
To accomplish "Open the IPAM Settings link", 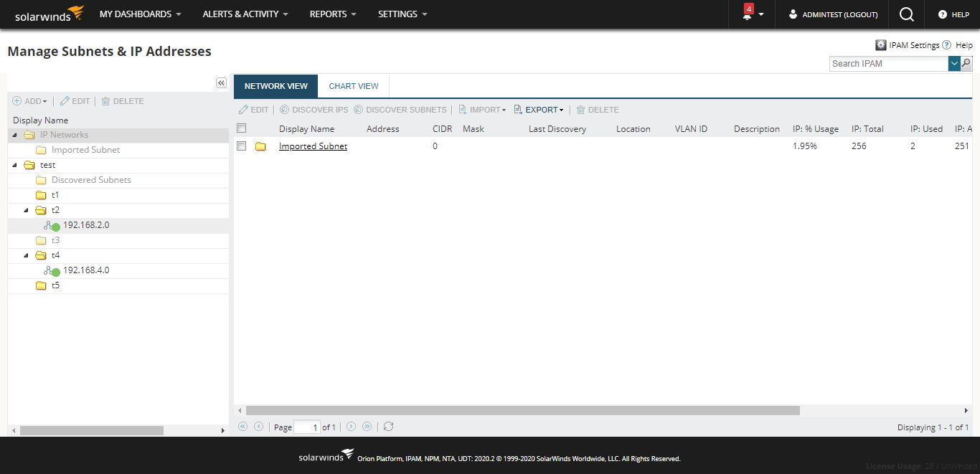I will point(914,45).
